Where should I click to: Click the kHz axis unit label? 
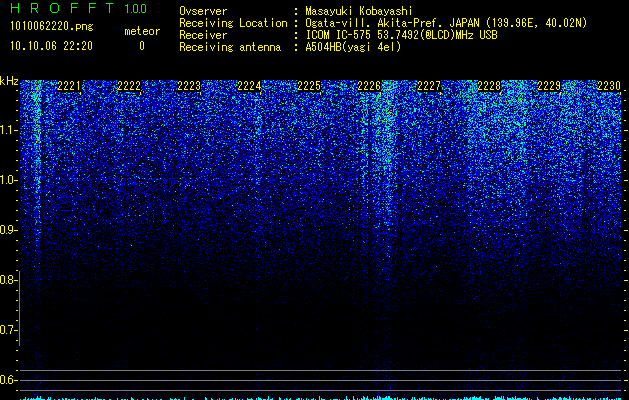click(9, 81)
